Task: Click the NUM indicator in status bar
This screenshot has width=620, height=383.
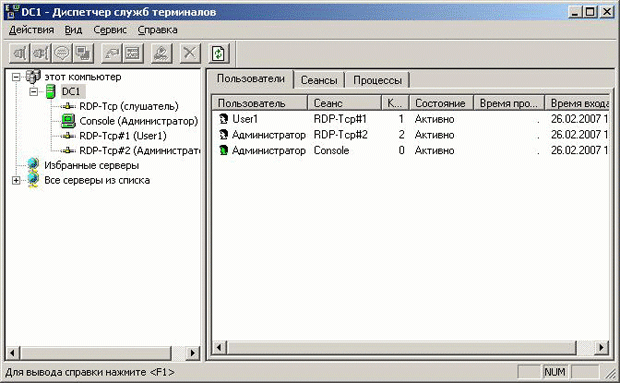Action: click(555, 372)
